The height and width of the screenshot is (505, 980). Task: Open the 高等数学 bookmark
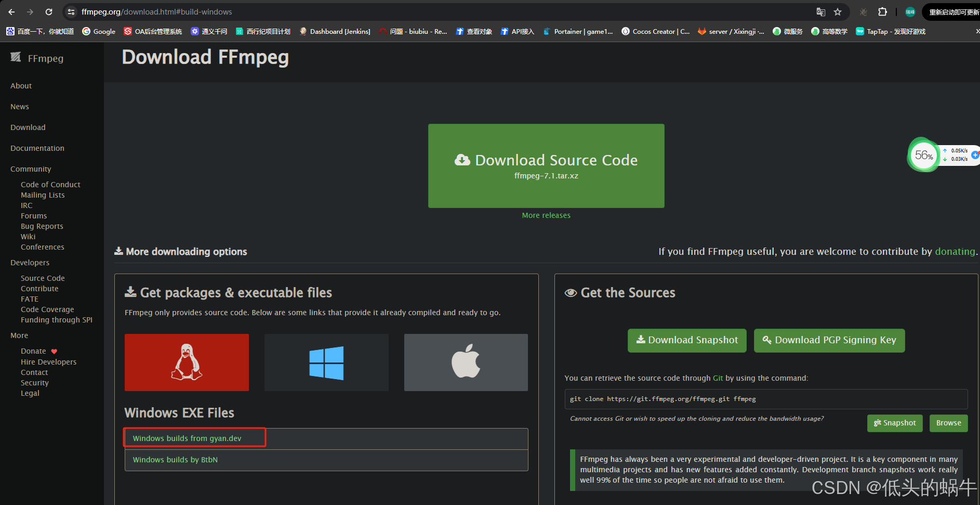[x=829, y=31]
